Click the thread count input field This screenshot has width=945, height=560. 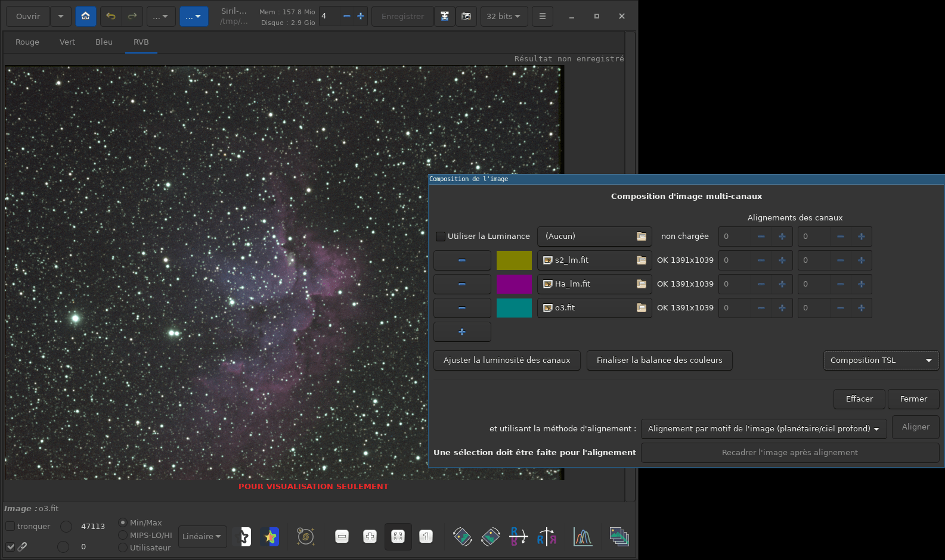330,16
